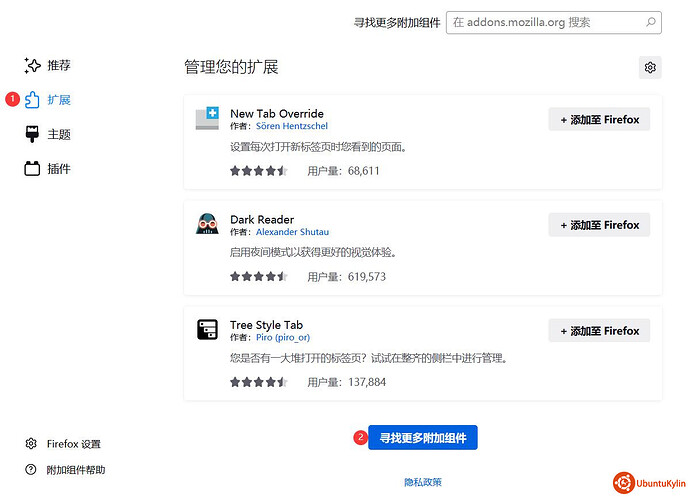Select the 扩展 sidebar item
Viewport: 690px width, 497px height.
tap(48, 100)
